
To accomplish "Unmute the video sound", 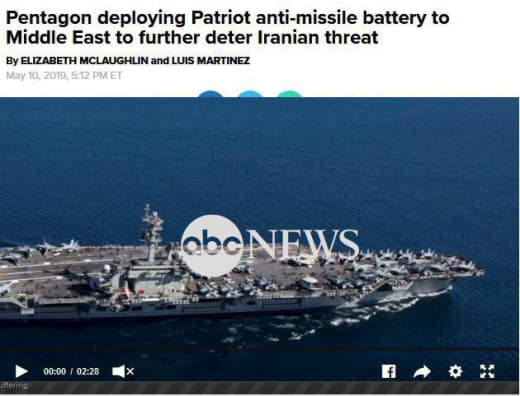I will 123,371.
